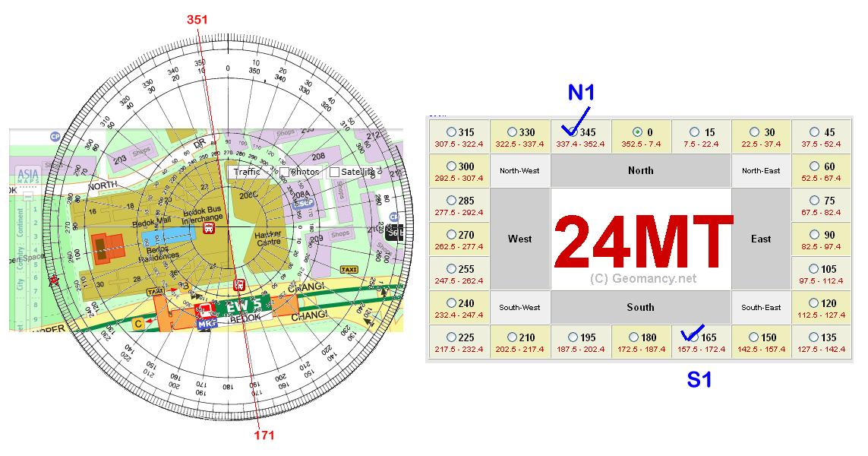
Task: Click the CP carpark icon above Asia Maps logo
Action: tap(55, 137)
